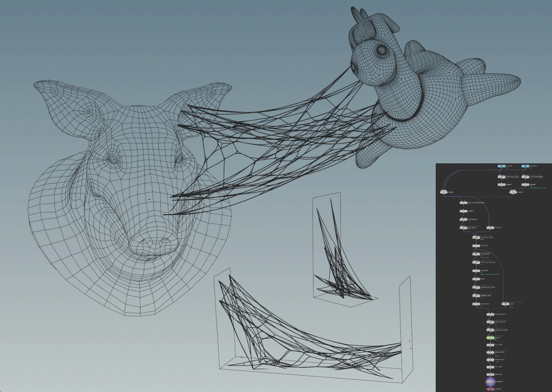Select the pighead node in the network
Image resolution: width=552 pixels, height=392 pixels.
(501, 166)
